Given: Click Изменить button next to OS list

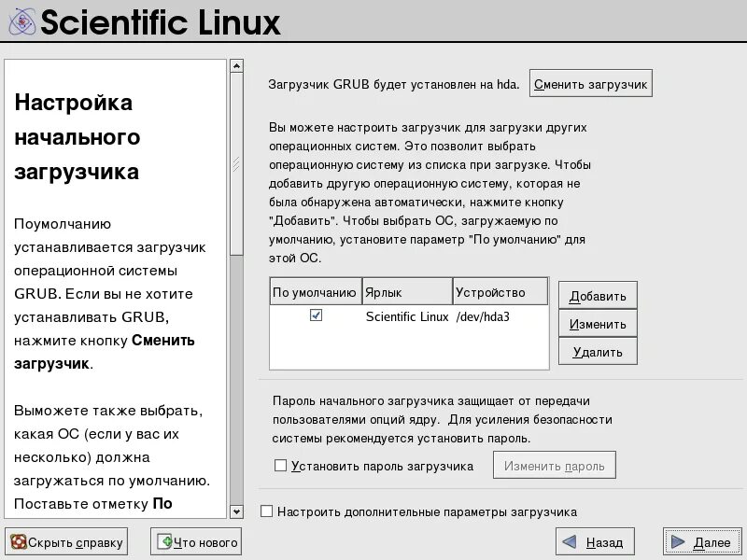Looking at the screenshot, I should 598,324.
